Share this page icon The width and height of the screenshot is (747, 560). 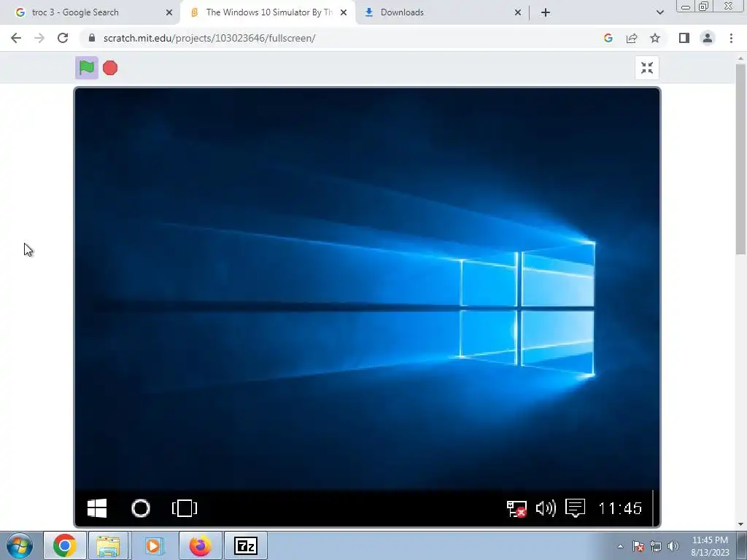point(632,38)
